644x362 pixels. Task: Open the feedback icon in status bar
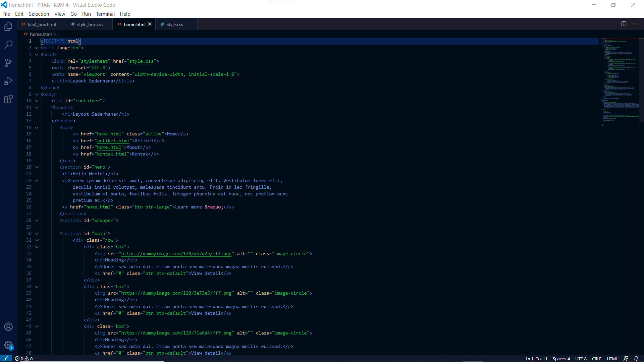click(626, 359)
